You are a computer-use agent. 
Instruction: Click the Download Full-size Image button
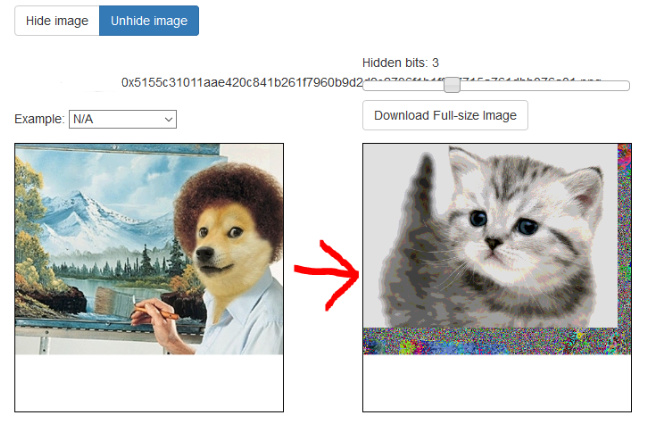[x=445, y=115]
